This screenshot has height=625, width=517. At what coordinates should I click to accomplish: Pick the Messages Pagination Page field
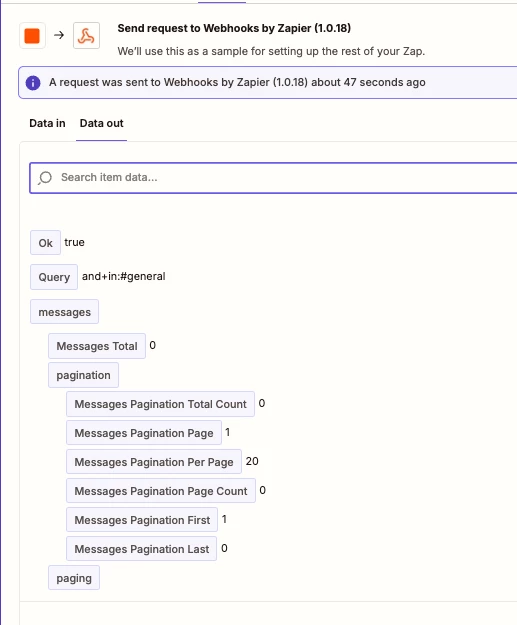[x=144, y=433]
